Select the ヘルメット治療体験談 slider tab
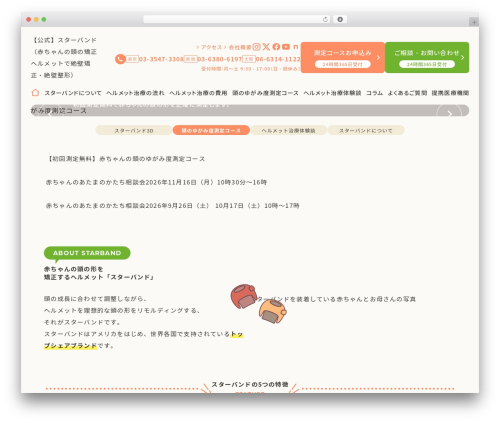The width and height of the screenshot is (500, 423). (289, 130)
